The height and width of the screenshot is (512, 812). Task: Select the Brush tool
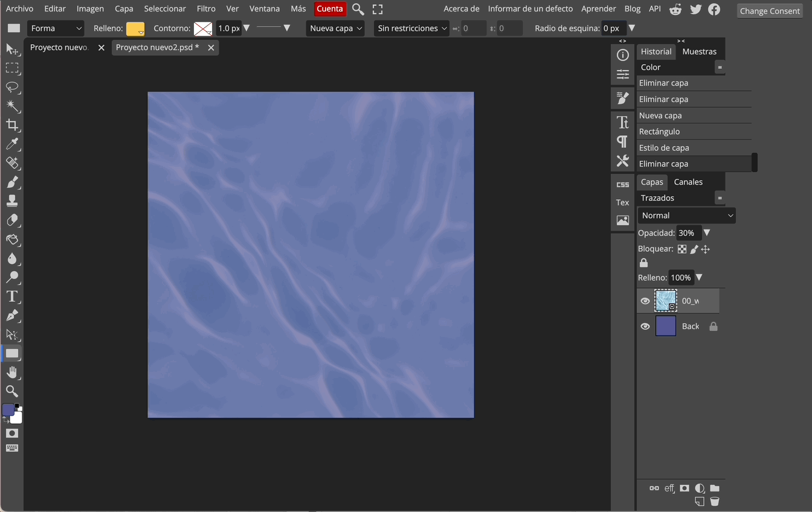click(x=12, y=182)
